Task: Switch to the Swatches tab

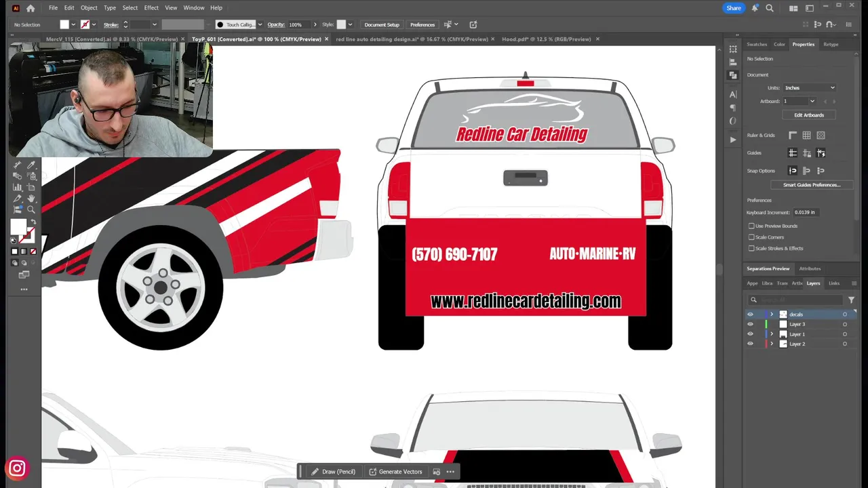Action: click(x=757, y=44)
